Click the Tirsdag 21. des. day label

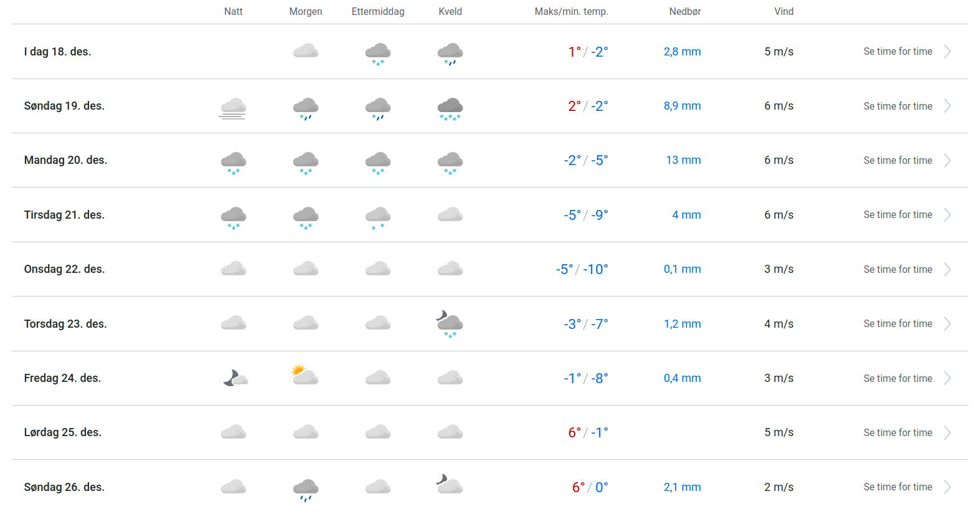click(x=64, y=215)
